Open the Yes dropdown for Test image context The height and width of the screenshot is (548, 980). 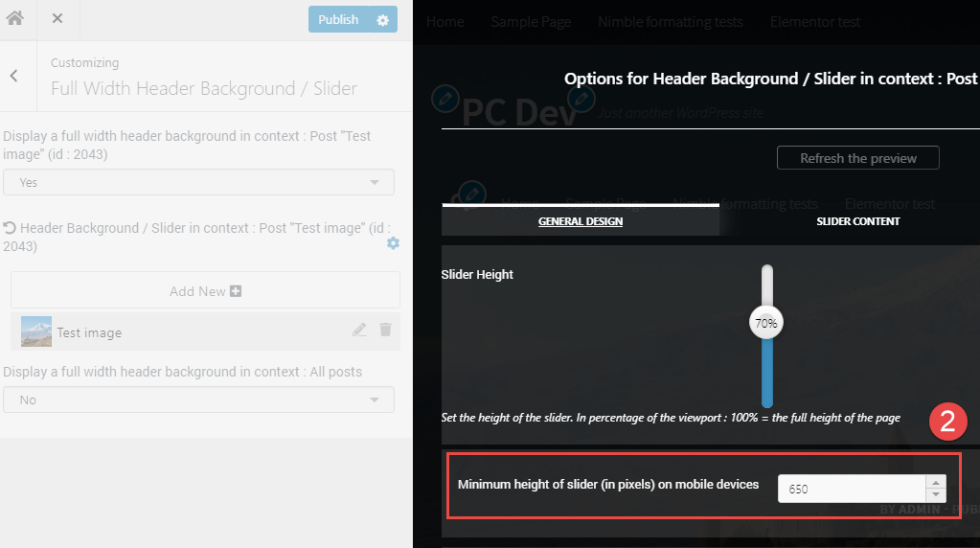pos(198,182)
